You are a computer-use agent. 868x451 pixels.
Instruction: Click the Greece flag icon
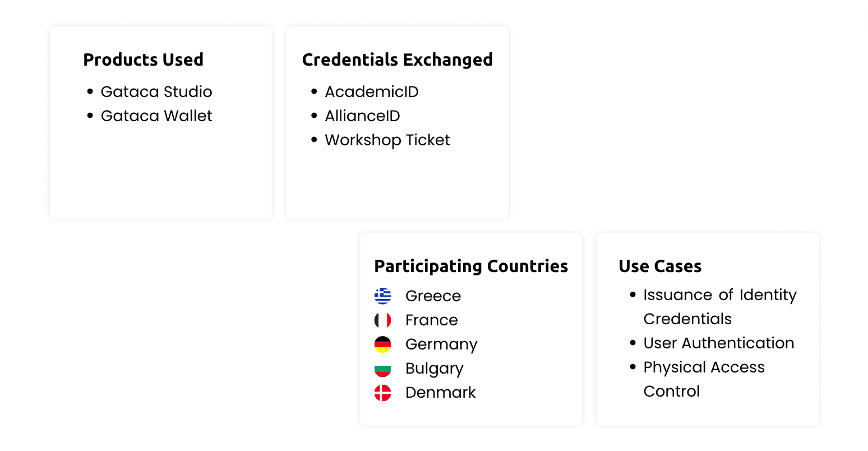383,296
